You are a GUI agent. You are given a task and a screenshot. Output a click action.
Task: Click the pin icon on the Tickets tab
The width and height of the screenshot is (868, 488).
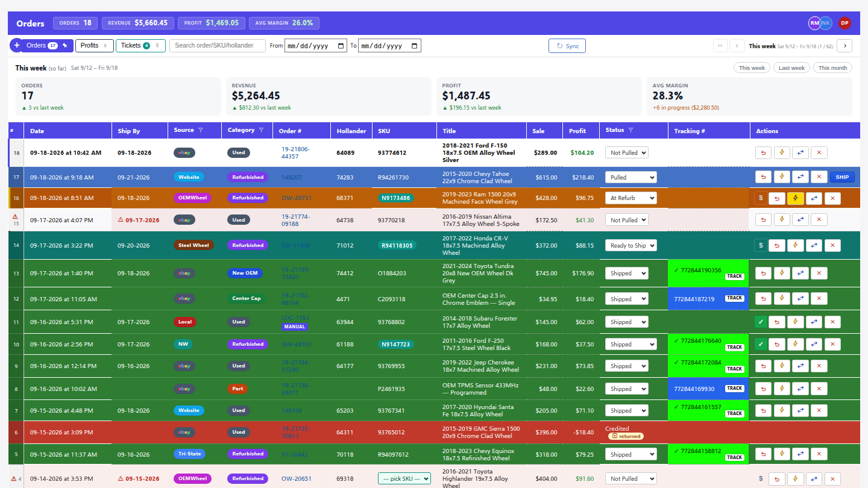157,46
